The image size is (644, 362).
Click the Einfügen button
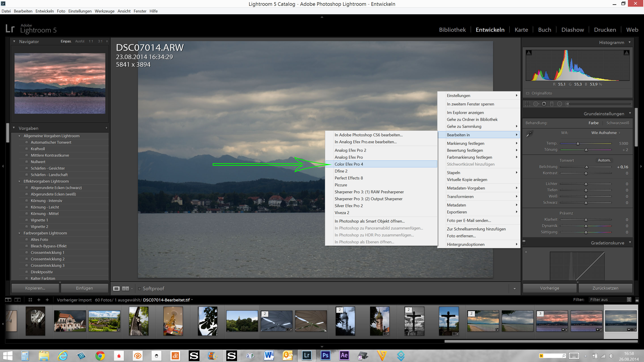coord(85,288)
